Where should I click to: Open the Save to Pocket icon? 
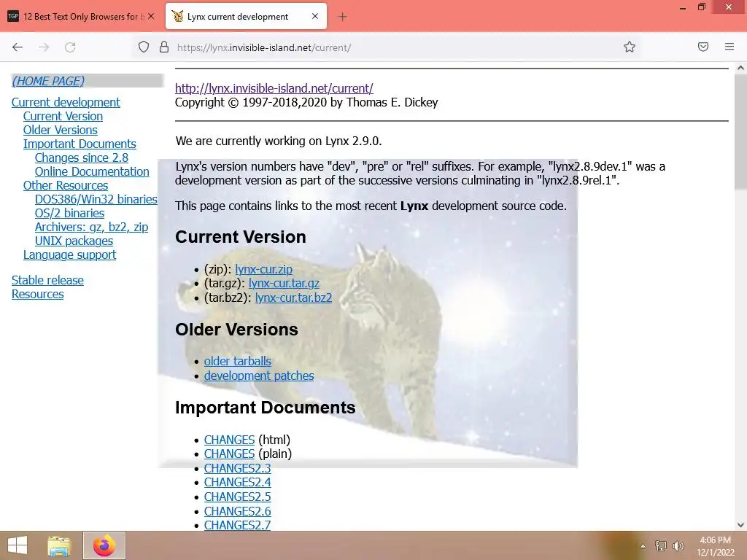tap(703, 47)
